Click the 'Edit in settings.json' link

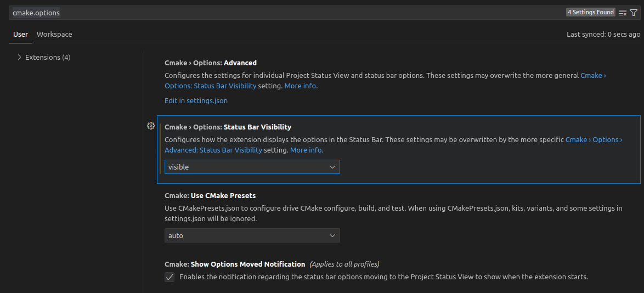pos(196,101)
